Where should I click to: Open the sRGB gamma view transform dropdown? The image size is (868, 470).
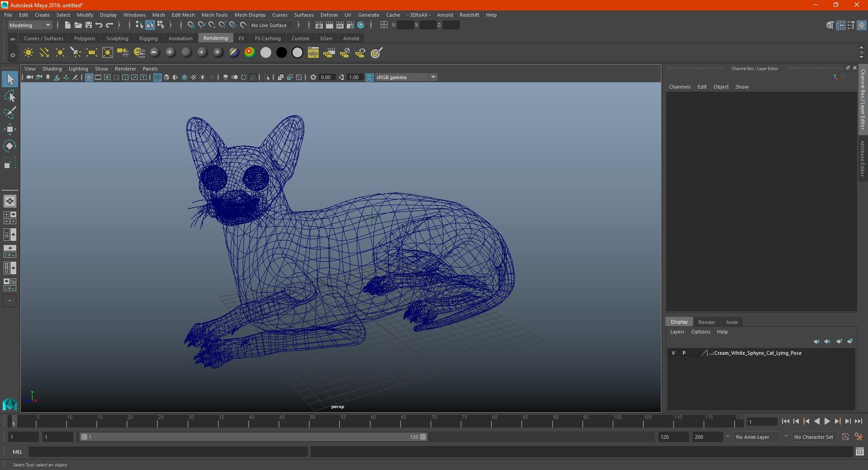406,77
